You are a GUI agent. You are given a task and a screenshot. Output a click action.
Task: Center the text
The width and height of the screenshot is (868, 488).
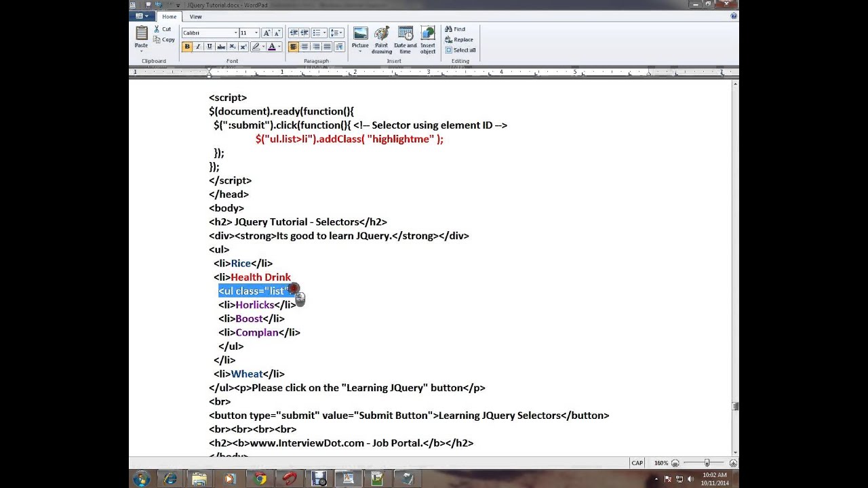(x=304, y=47)
